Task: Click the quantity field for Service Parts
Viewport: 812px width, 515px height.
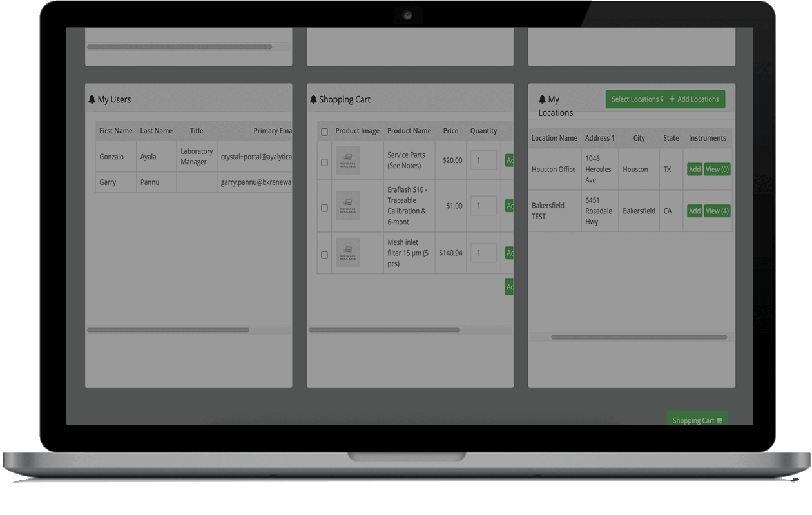Action: [483, 160]
